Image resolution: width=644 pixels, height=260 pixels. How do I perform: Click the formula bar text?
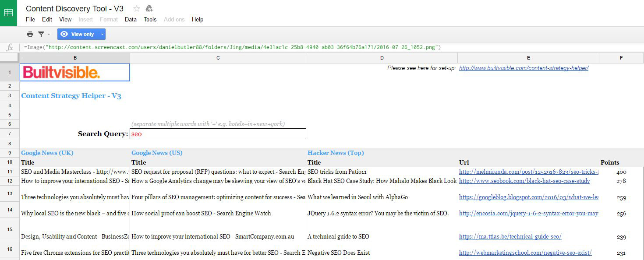pos(232,47)
